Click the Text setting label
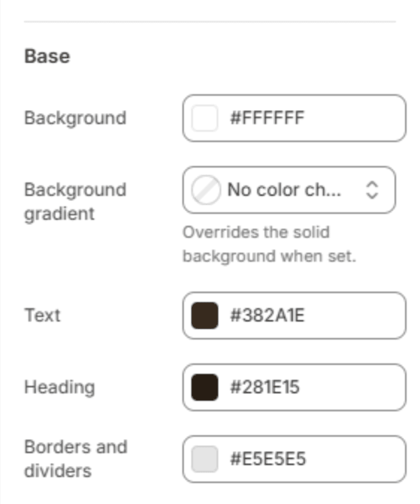 point(42,315)
